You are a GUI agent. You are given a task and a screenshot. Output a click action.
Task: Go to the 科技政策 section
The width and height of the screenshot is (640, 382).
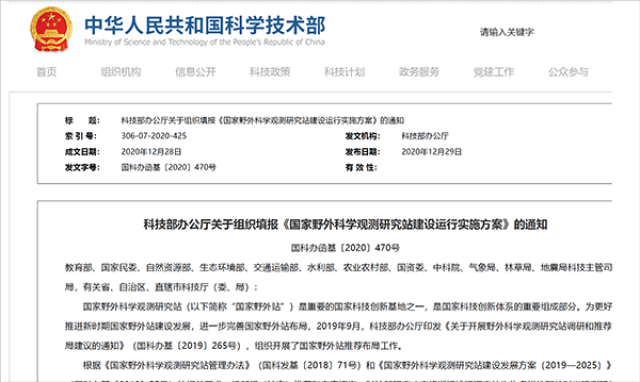(270, 72)
